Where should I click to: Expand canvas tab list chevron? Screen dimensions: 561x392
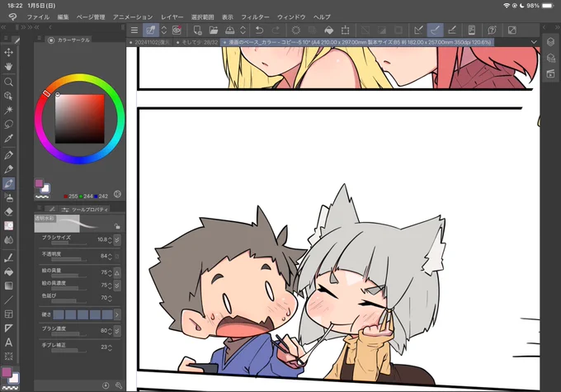534,42
